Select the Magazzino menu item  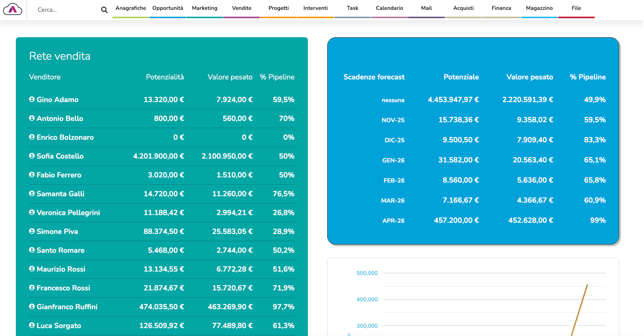point(539,8)
